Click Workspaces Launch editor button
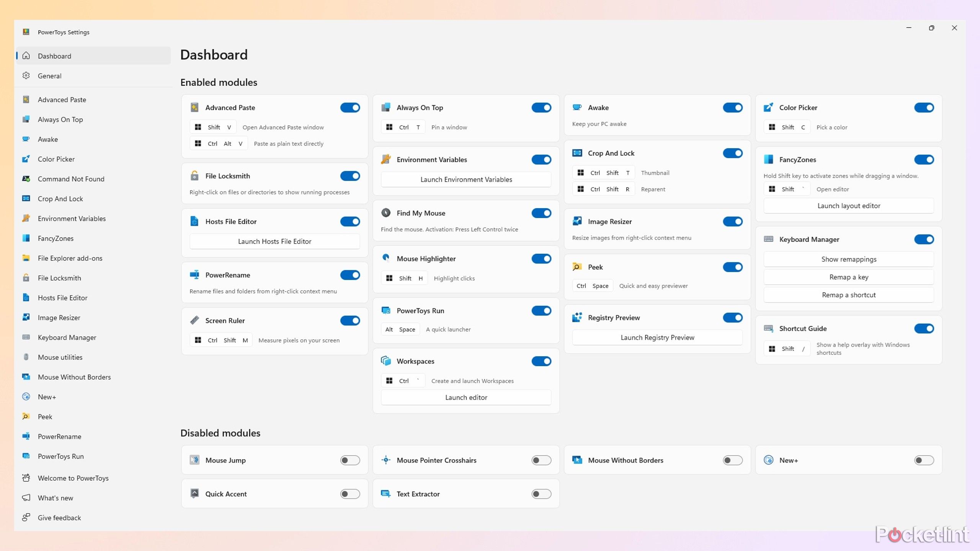 466,398
